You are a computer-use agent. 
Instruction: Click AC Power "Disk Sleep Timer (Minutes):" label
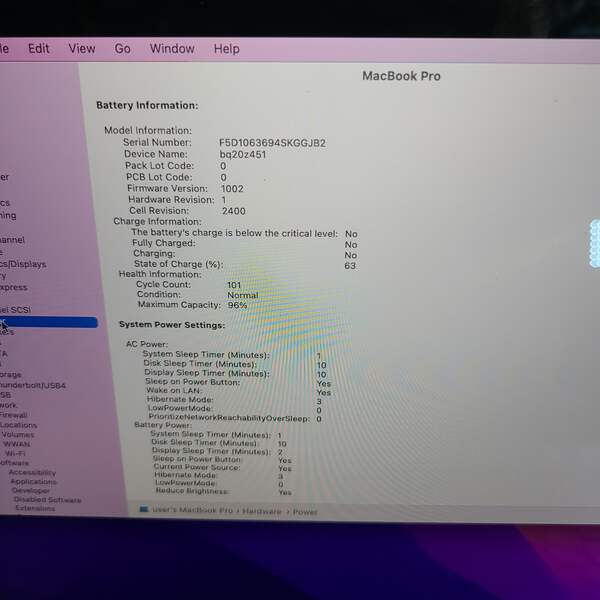click(200, 364)
